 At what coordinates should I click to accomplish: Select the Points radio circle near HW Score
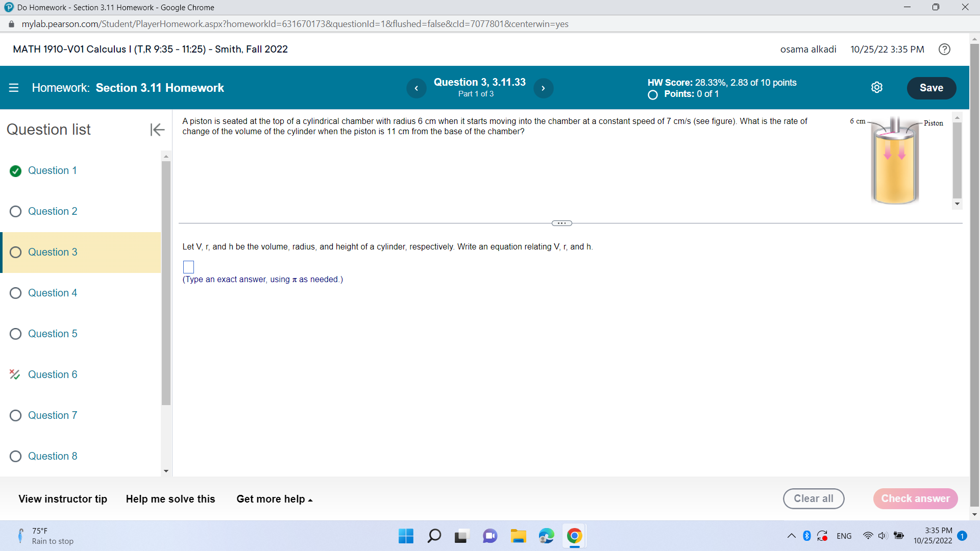(x=652, y=94)
